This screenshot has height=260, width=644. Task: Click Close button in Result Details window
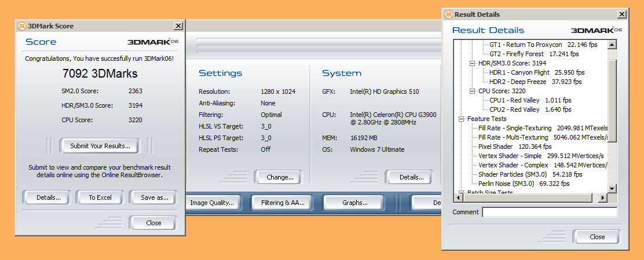(x=597, y=237)
